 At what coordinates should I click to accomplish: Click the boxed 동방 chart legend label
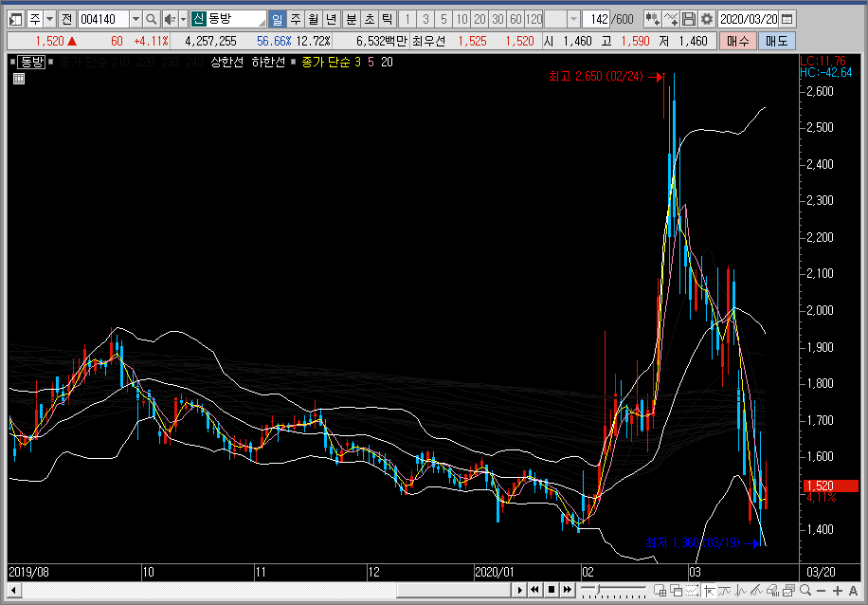click(31, 62)
